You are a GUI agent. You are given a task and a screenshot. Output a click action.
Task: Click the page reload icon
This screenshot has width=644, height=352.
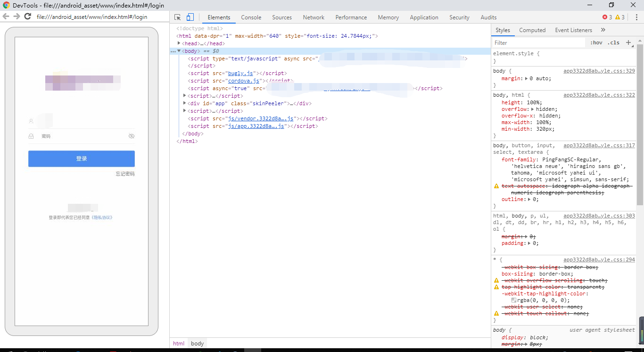click(x=28, y=17)
